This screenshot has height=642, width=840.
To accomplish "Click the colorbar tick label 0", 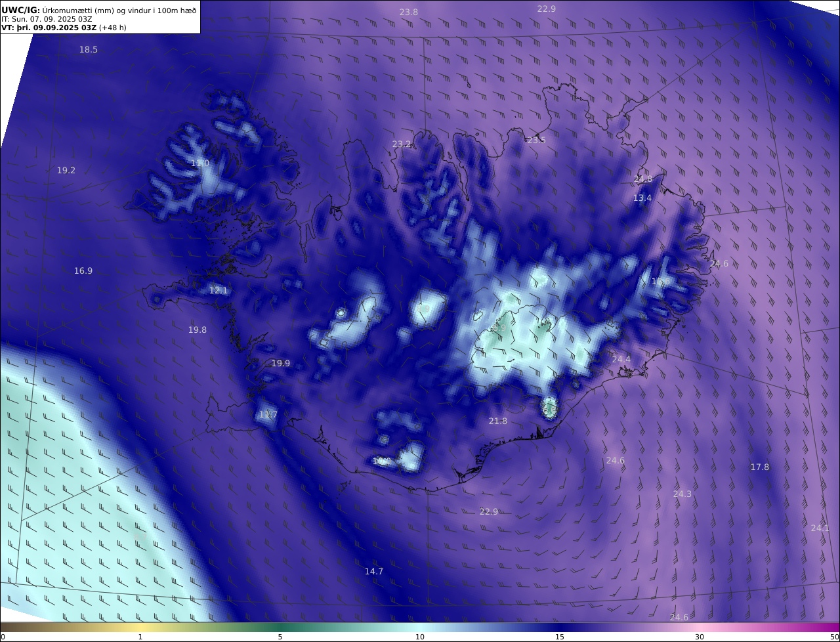I will (3, 637).
